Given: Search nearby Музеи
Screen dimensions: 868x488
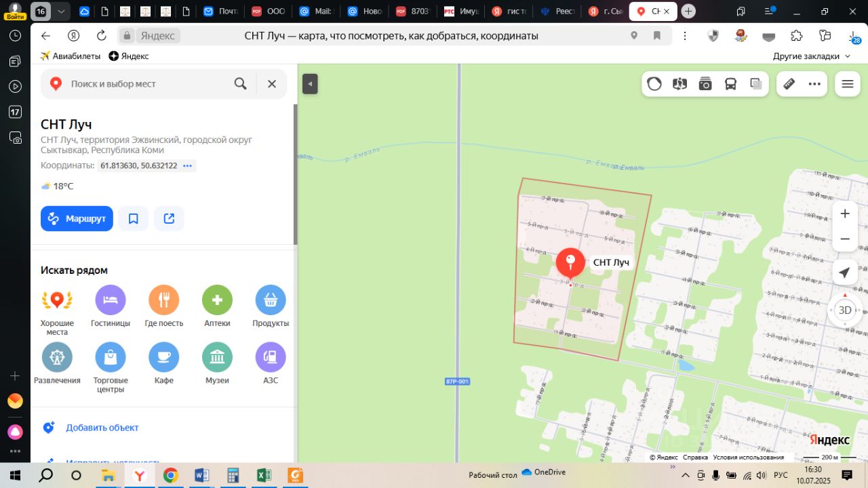Looking at the screenshot, I should [218, 363].
